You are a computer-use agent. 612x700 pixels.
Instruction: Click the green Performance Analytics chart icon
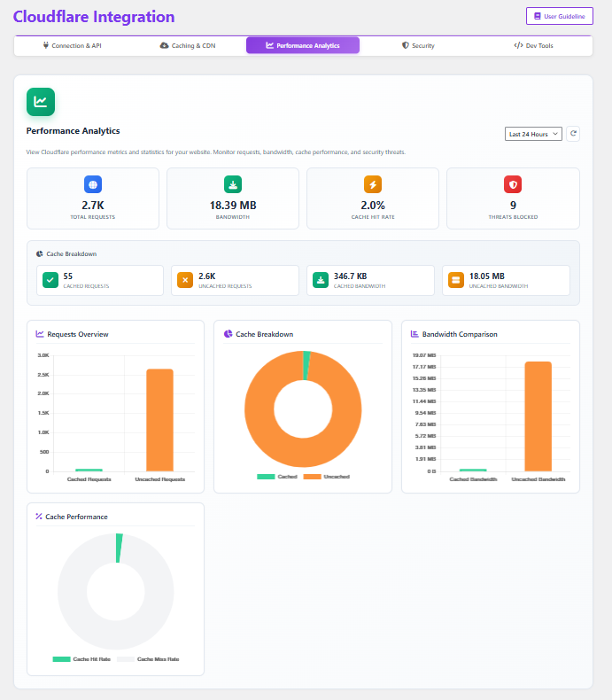coord(41,102)
